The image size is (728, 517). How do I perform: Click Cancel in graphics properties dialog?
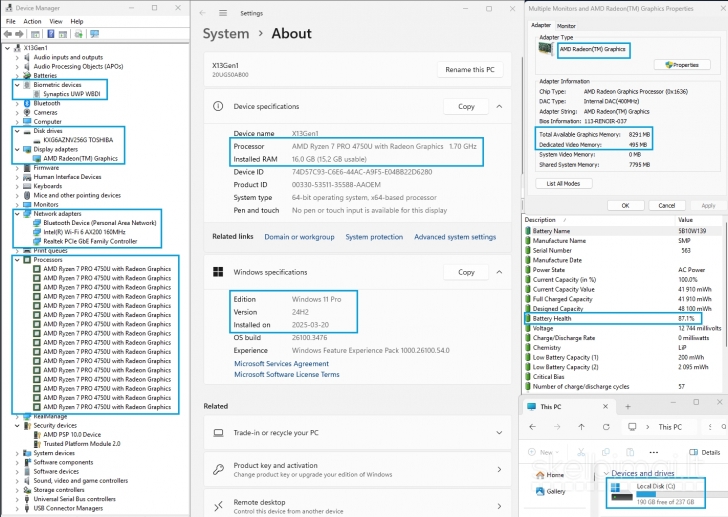(x=666, y=206)
